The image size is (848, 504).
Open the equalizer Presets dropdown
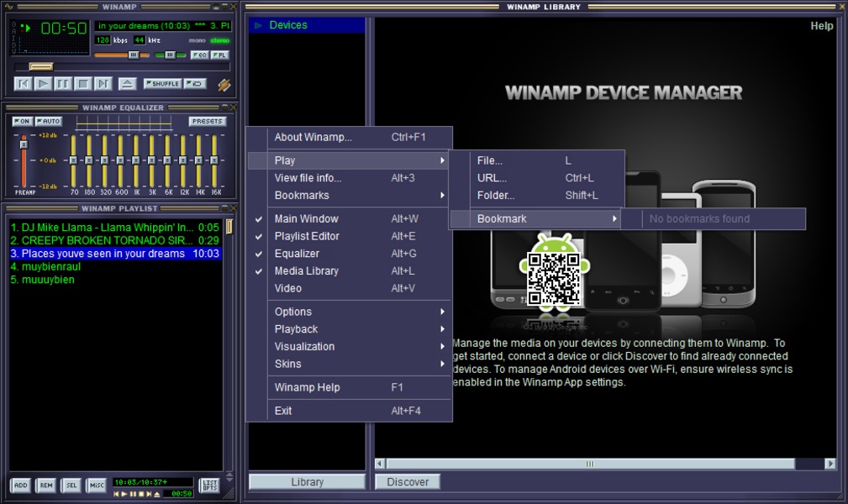tap(207, 122)
